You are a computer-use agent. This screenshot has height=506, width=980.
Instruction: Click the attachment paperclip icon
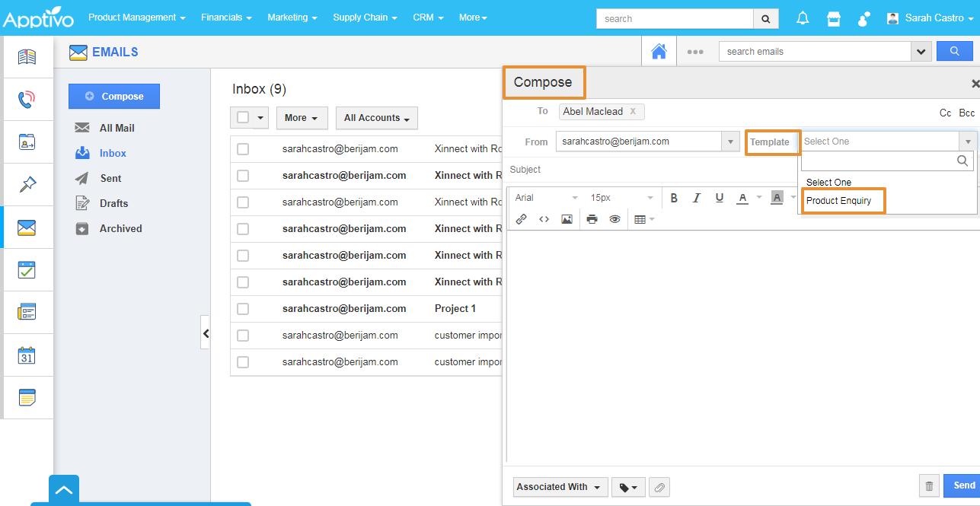pyautogui.click(x=659, y=487)
